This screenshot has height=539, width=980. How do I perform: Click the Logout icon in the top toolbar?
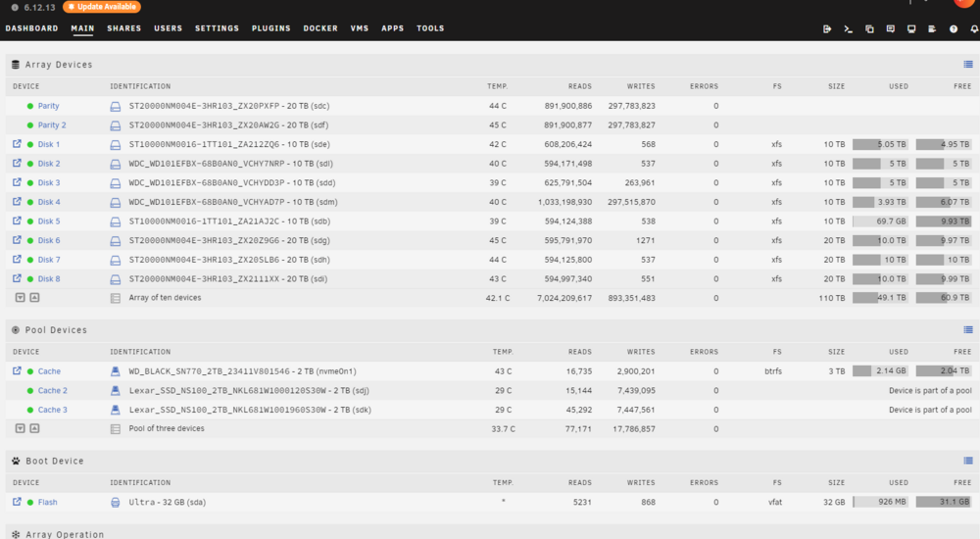point(827,28)
